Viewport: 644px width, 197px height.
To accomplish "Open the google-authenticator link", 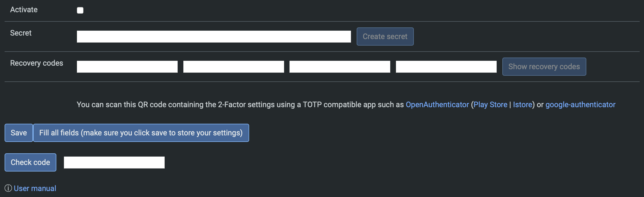I will [x=580, y=105].
